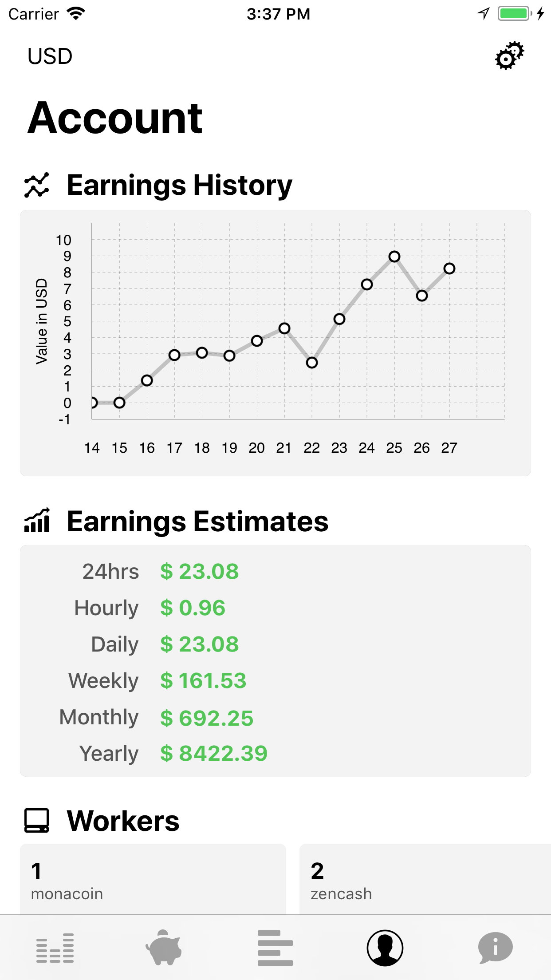
Task: Tap the Yearly estimate $ 8422.39
Action: pos(214,754)
